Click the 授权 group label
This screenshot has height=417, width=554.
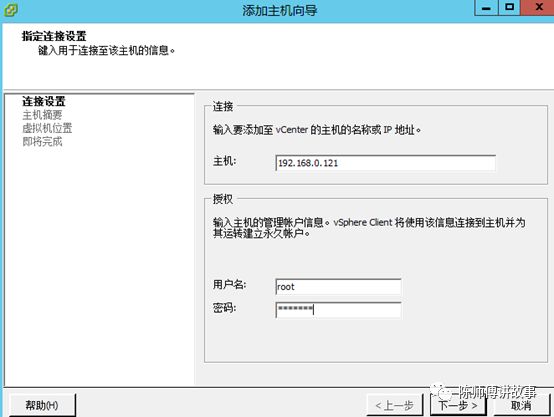point(223,199)
